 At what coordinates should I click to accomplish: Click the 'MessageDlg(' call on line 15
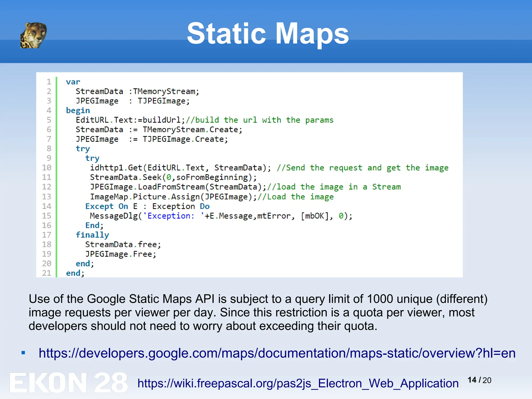pos(116,216)
